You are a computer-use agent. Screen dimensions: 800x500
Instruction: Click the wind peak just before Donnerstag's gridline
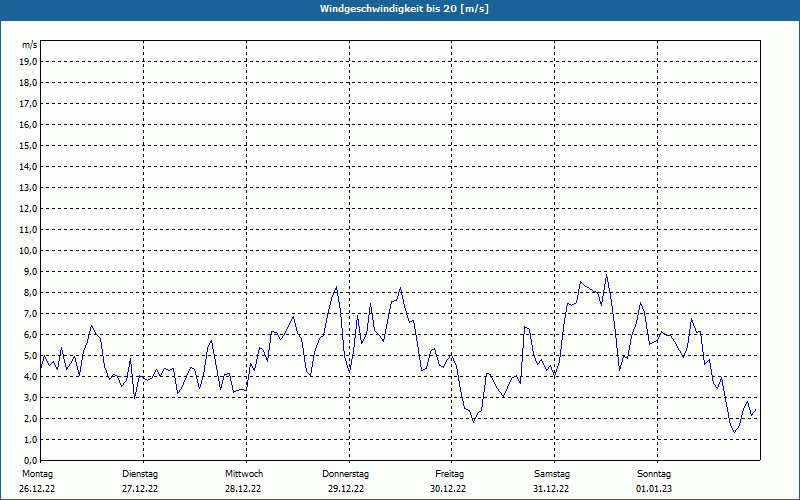click(336, 287)
